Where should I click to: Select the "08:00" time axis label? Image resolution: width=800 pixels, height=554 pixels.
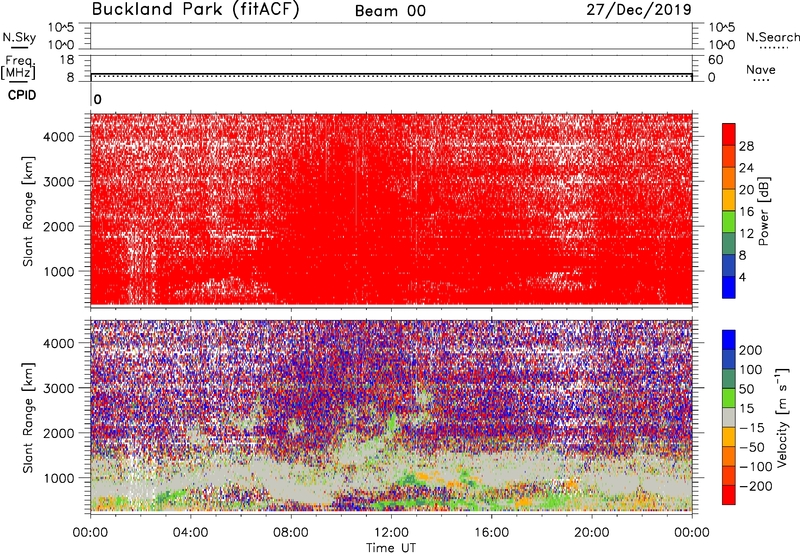pos(291,533)
